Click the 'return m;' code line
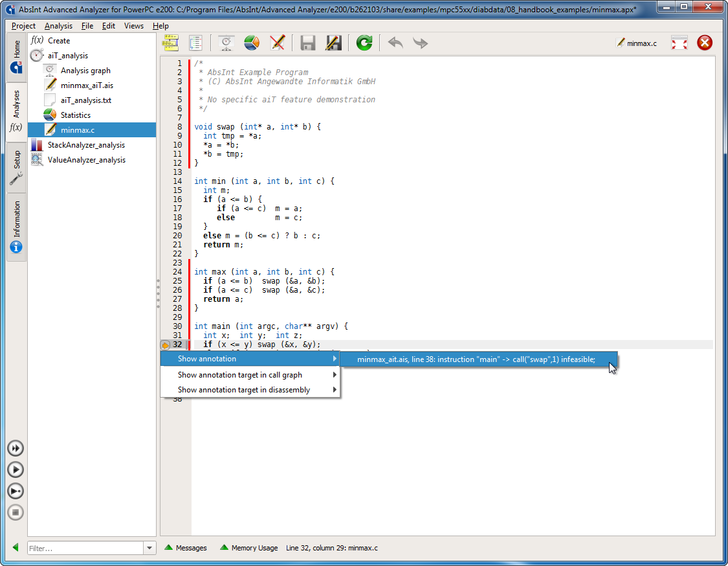The width and height of the screenshot is (728, 566). tap(223, 244)
